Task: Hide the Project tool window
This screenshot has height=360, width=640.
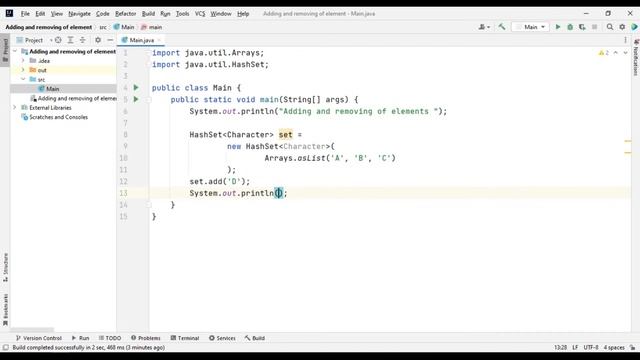Action: point(110,40)
